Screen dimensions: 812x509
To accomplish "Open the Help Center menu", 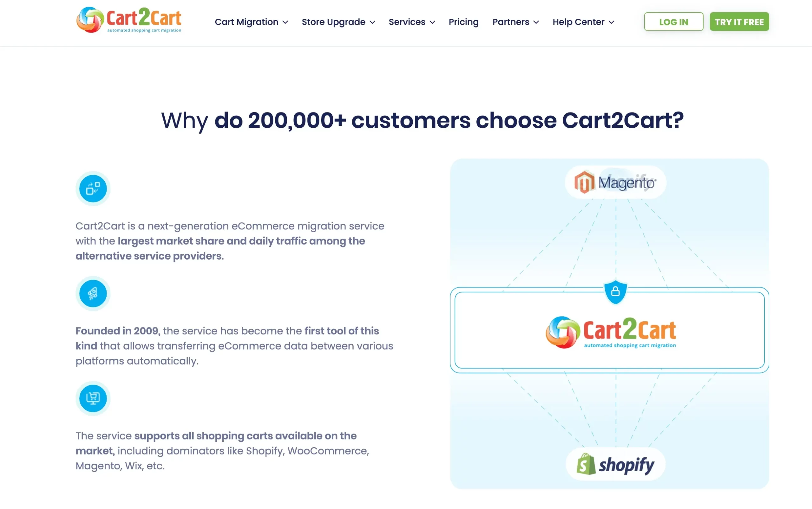I will click(583, 22).
